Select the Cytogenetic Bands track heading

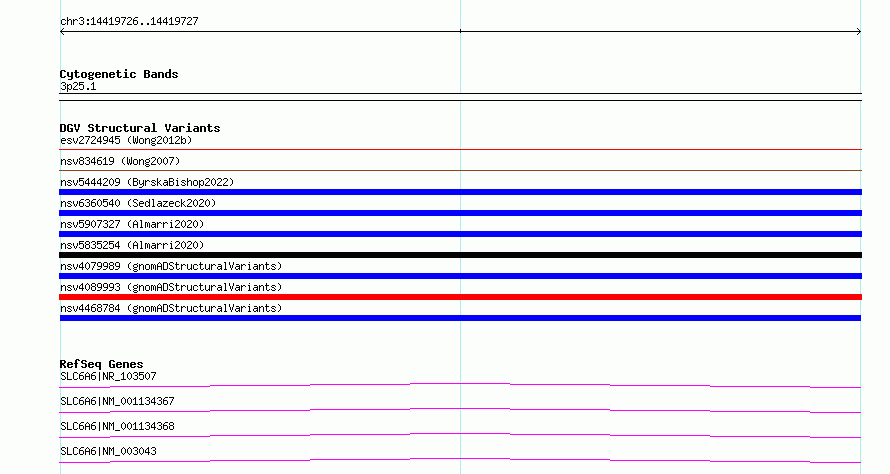point(119,74)
